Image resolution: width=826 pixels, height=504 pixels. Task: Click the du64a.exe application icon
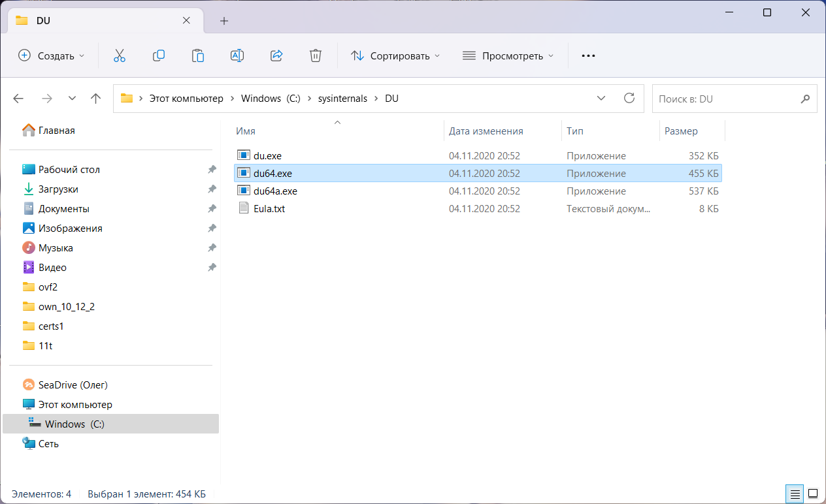click(x=244, y=191)
